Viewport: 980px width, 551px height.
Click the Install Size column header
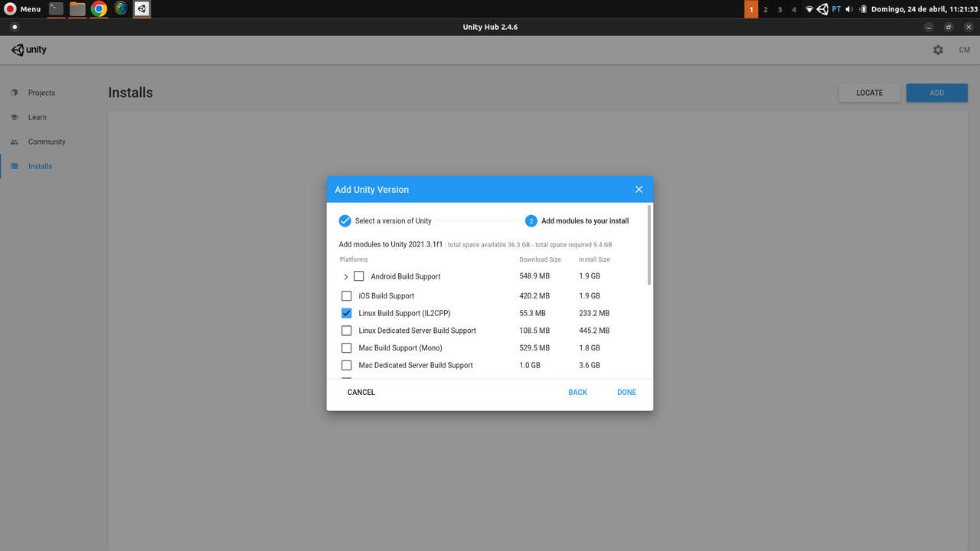point(594,259)
